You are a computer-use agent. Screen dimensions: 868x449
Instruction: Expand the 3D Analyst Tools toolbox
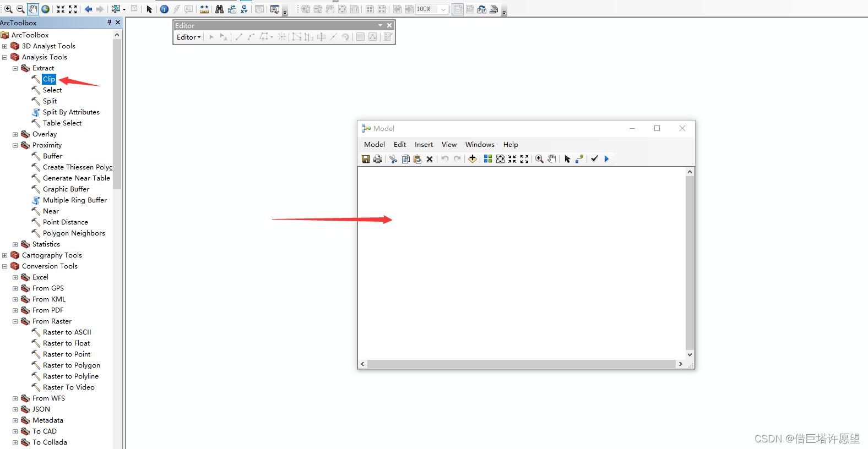[5, 46]
